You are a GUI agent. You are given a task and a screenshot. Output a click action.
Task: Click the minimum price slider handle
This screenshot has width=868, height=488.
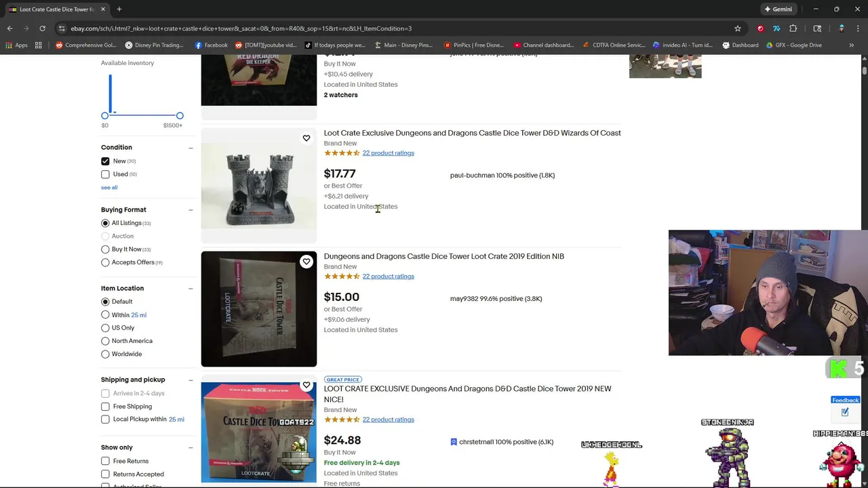pyautogui.click(x=105, y=116)
